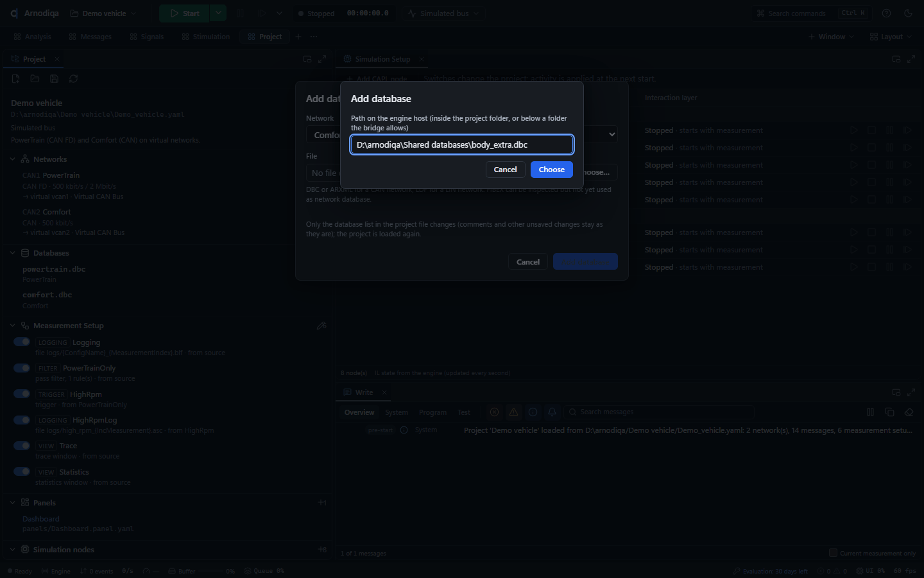
Task: Click the bell notification icon in Write panel
Action: 552,412
